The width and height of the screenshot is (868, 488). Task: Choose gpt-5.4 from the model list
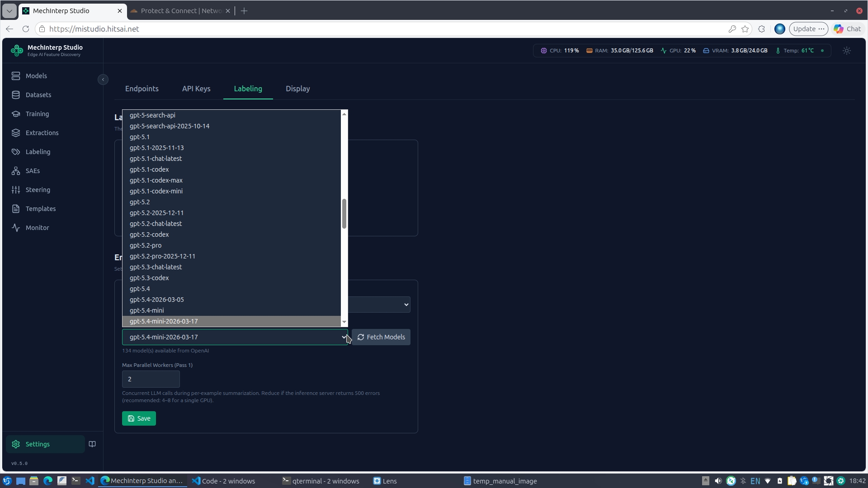tap(231, 289)
